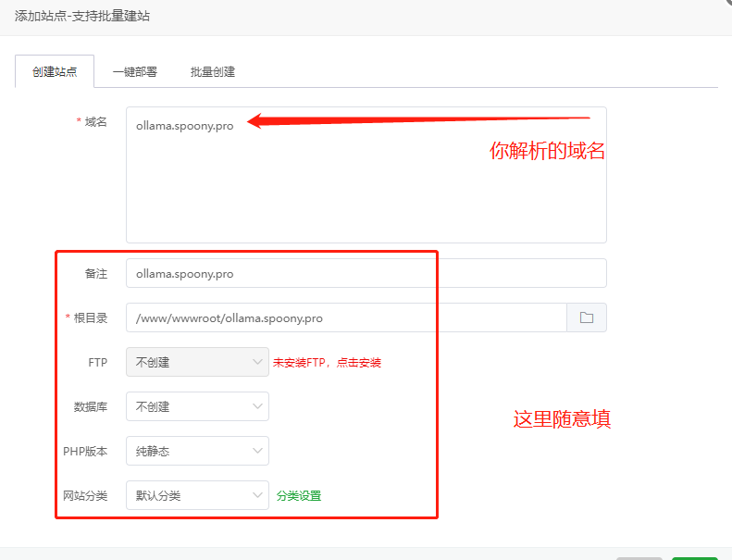
Task: Select the 批量创建 tab
Action: click(x=213, y=71)
